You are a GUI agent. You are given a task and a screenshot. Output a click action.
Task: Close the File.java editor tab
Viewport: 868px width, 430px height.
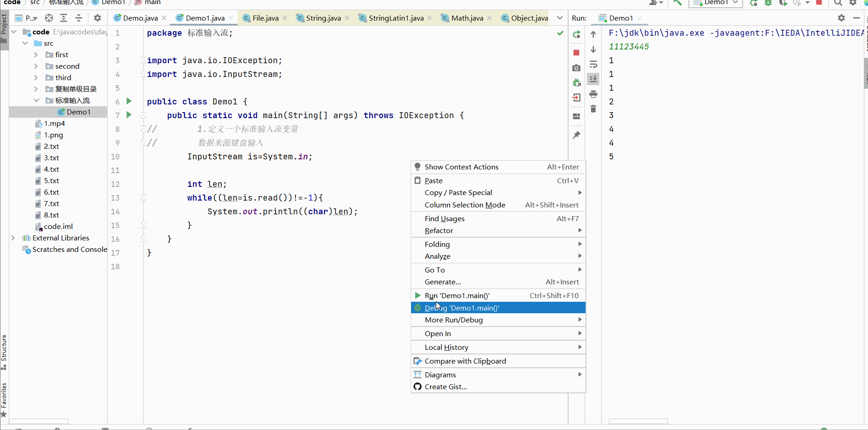(x=285, y=18)
